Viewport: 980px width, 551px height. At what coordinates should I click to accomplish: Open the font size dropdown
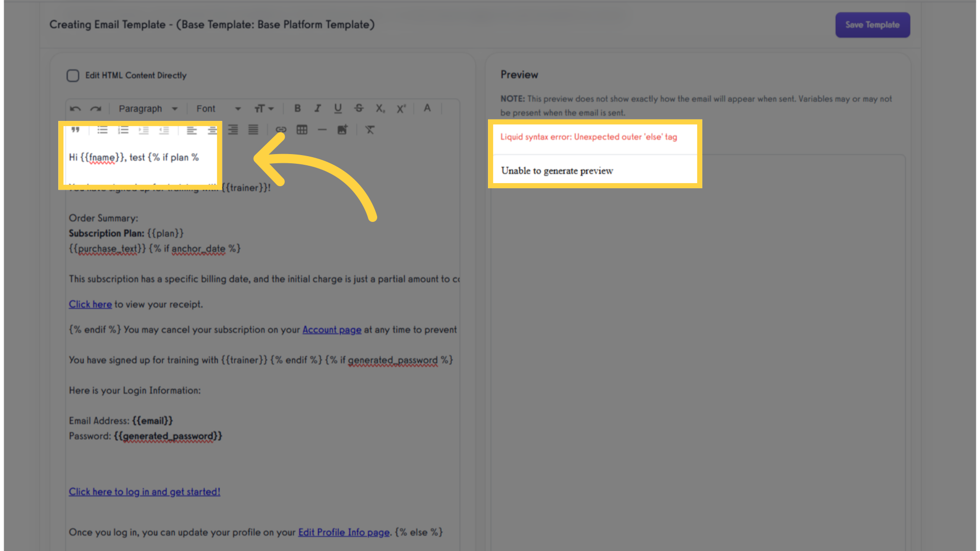pos(264,109)
